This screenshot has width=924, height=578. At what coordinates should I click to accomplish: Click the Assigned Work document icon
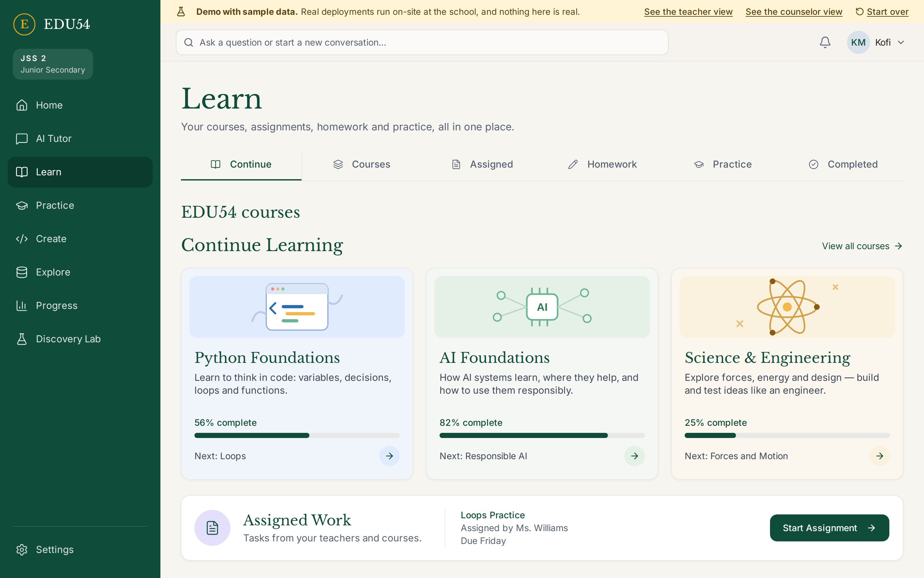pos(212,528)
